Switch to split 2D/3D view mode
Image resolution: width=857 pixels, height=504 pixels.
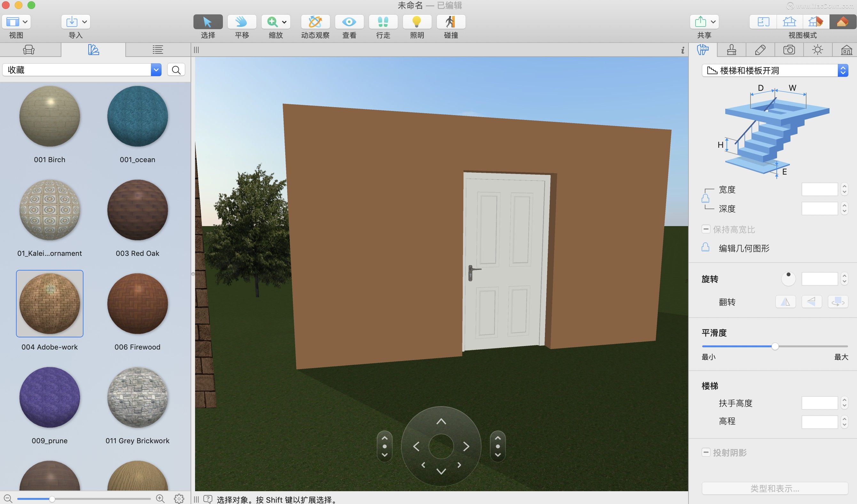tap(816, 22)
